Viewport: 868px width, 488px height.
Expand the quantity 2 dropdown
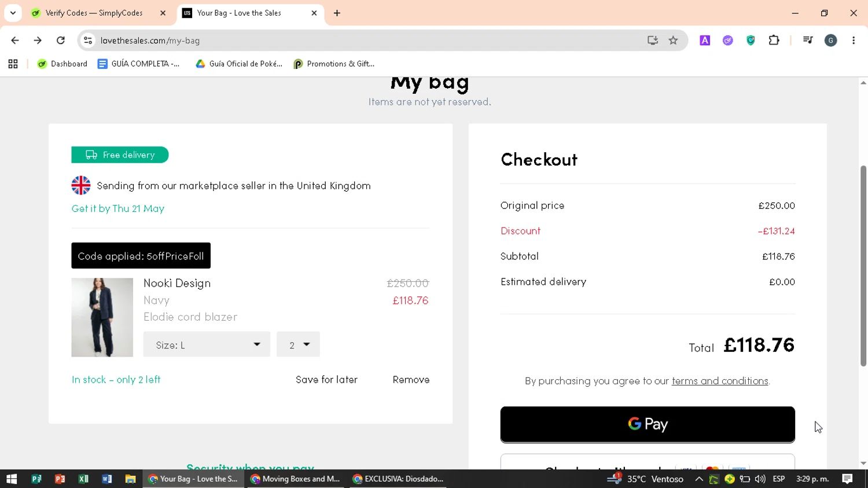298,344
